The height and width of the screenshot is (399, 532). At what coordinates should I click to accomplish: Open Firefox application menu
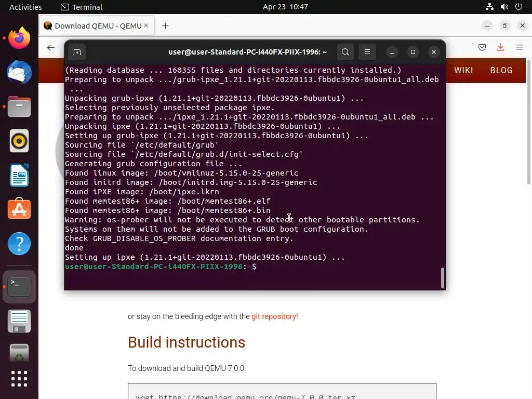click(520, 47)
